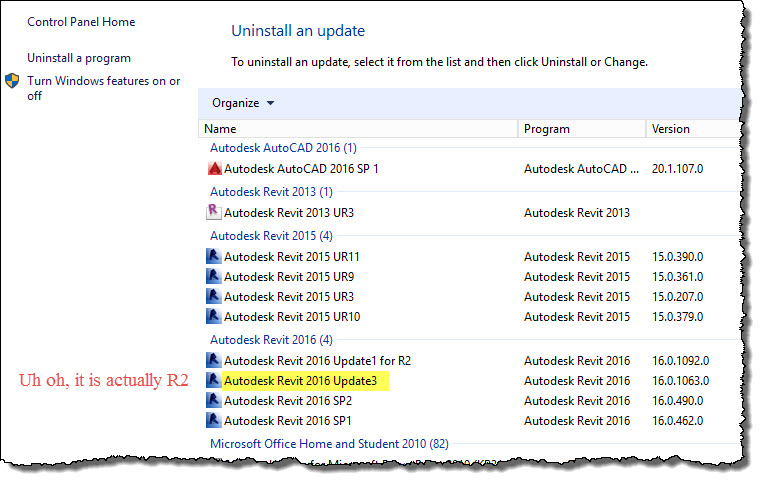Click the Revit 2015 UR9 icon
The width and height of the screenshot is (762, 481).
click(x=213, y=276)
